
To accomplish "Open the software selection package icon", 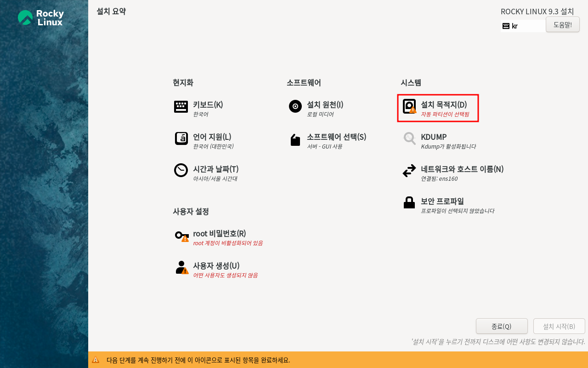I will (x=295, y=140).
